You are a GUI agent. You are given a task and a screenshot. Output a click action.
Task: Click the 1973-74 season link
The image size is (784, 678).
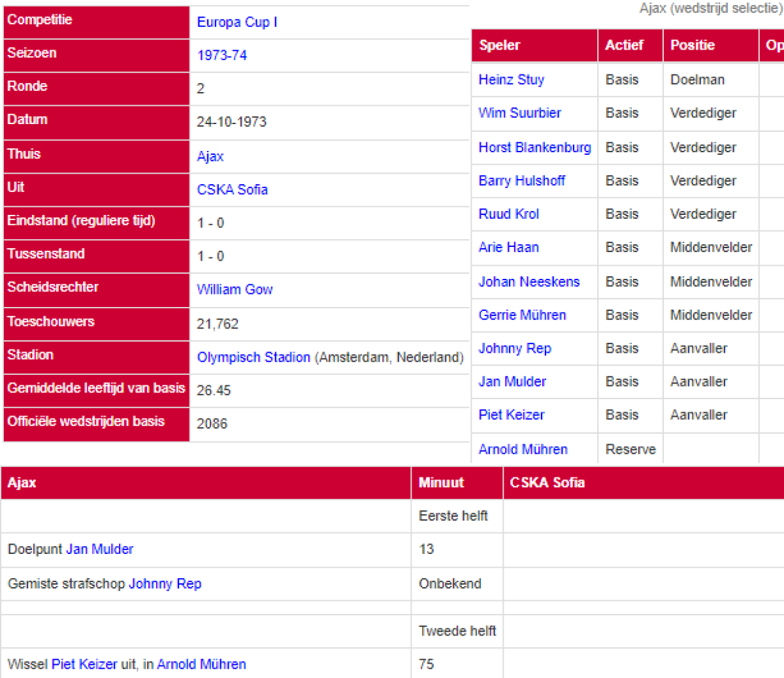(221, 56)
